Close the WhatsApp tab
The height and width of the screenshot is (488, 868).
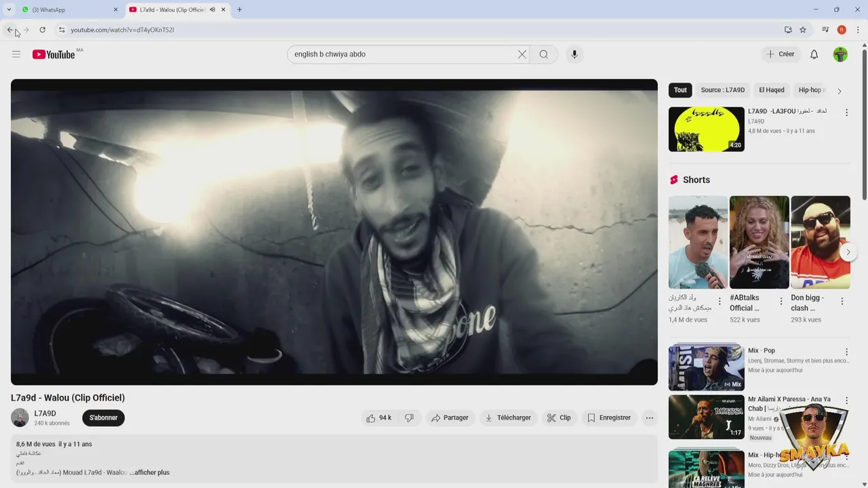(x=115, y=9)
